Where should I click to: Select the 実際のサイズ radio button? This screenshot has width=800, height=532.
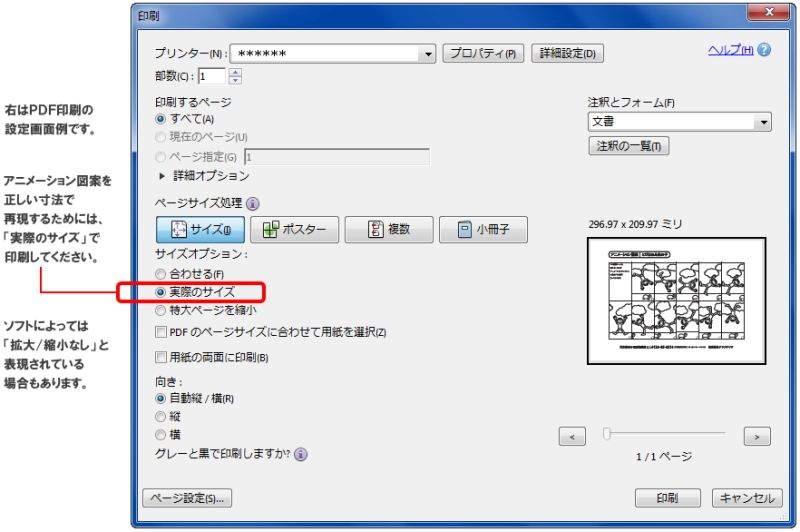click(161, 292)
